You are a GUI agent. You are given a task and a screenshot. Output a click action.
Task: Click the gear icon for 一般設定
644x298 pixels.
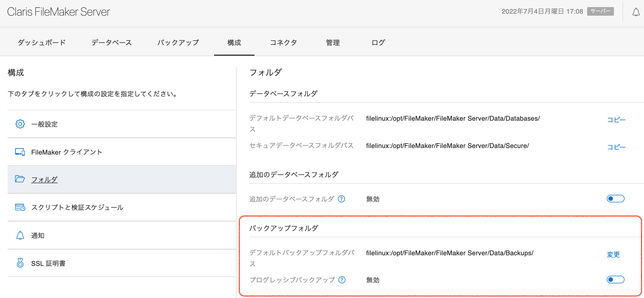click(x=20, y=124)
